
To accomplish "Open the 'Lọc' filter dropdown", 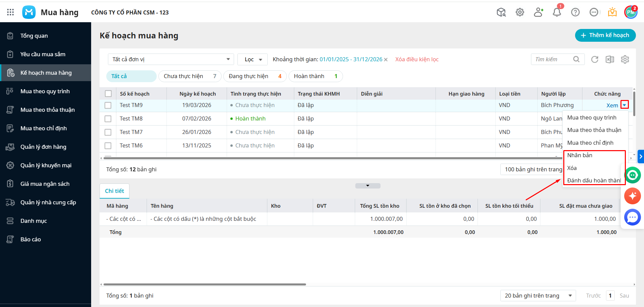I will pos(253,60).
